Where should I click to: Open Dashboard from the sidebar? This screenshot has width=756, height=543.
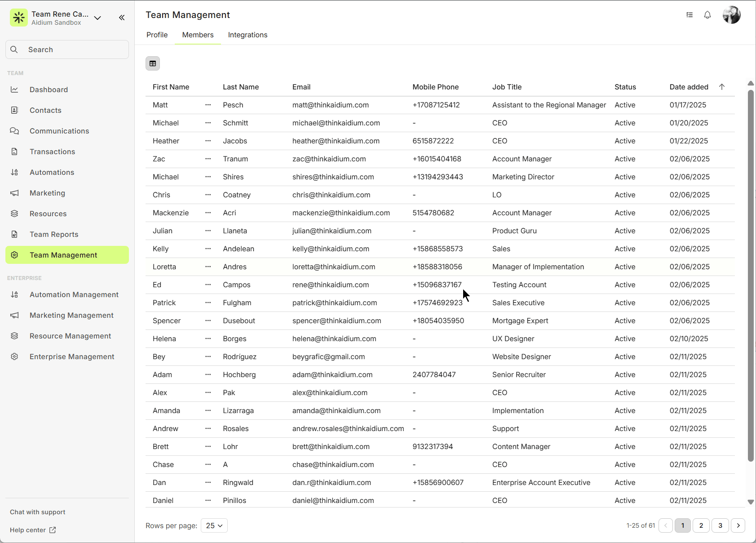[x=49, y=89]
